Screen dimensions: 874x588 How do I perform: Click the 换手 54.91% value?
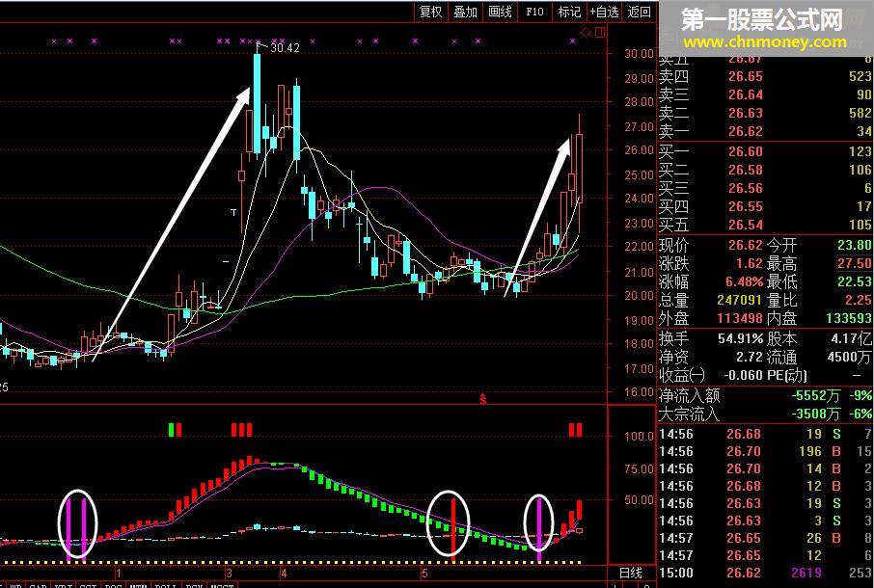pos(740,338)
